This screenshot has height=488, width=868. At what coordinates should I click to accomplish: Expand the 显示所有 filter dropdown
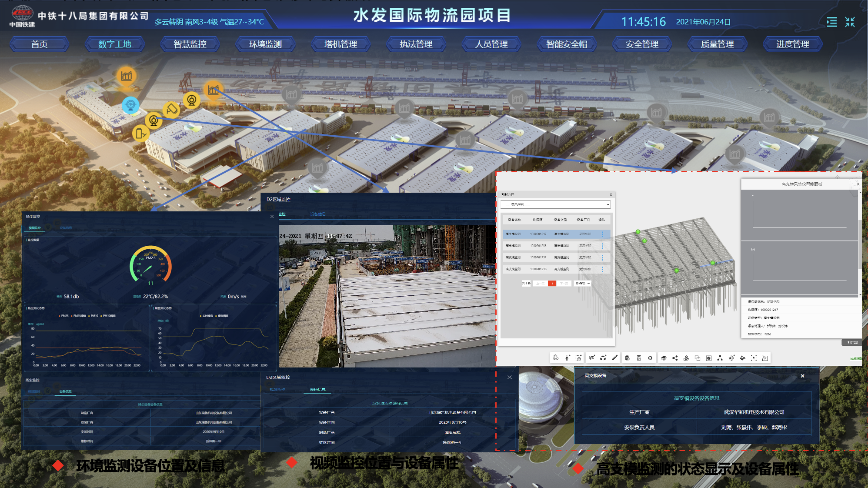556,204
